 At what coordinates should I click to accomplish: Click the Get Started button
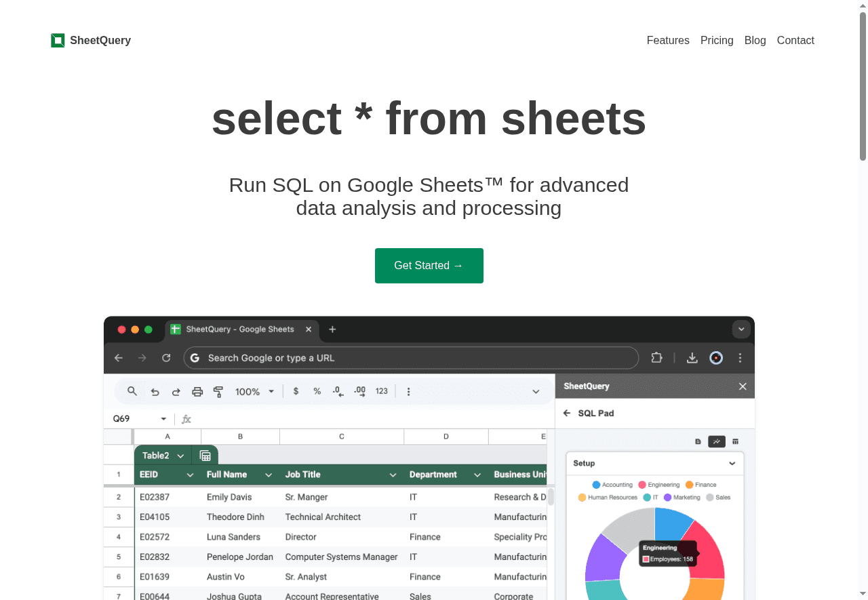pos(429,266)
